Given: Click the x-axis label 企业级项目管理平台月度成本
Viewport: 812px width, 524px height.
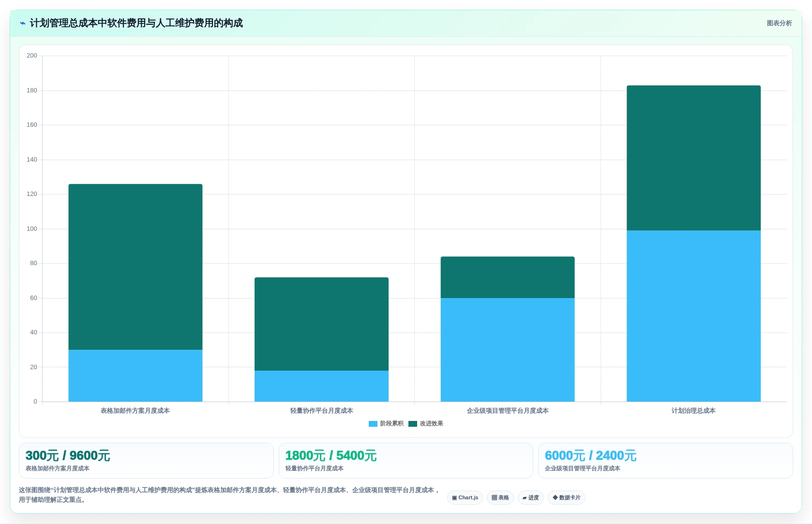Looking at the screenshot, I should 508,411.
